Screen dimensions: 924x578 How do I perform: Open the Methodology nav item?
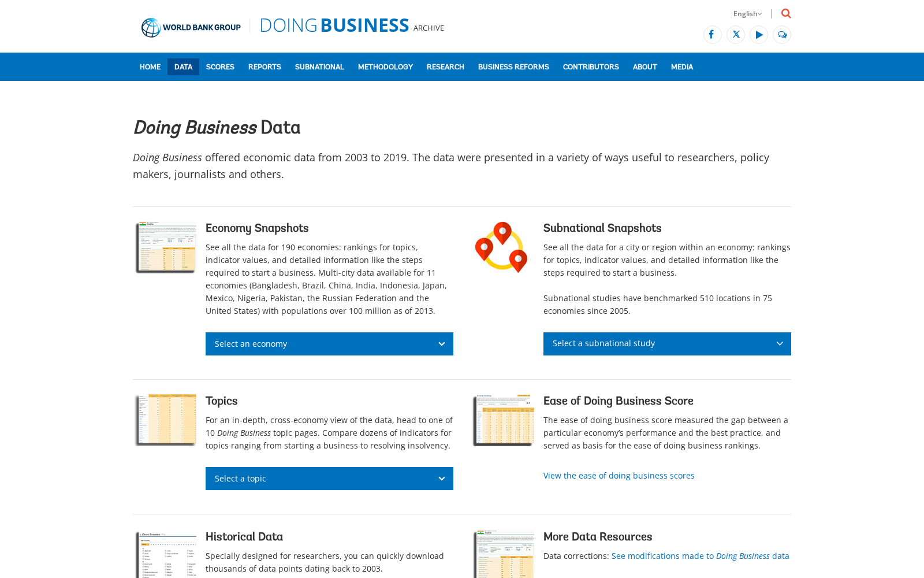[385, 67]
